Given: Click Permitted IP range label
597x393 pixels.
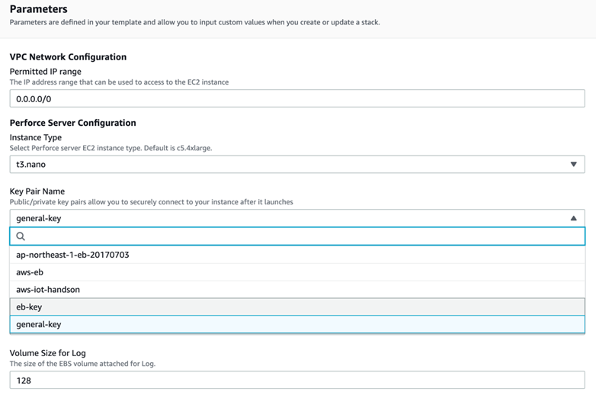Looking at the screenshot, I should click(45, 72).
